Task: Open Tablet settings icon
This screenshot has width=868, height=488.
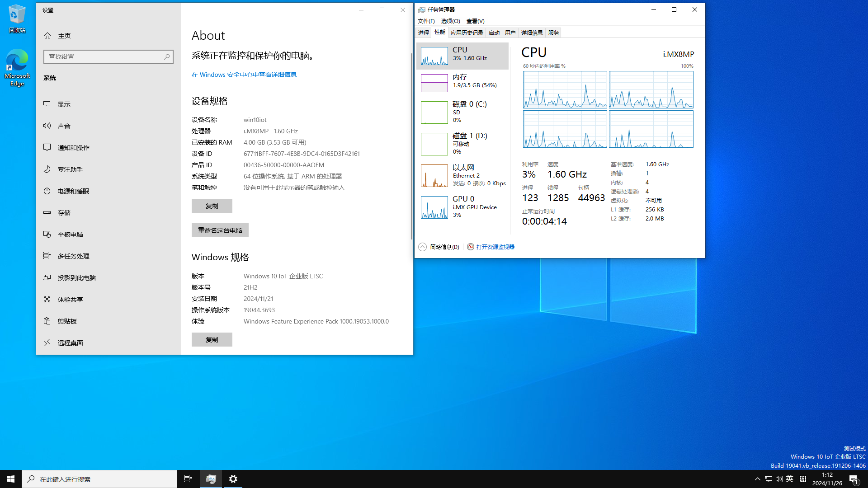Action: tap(47, 234)
